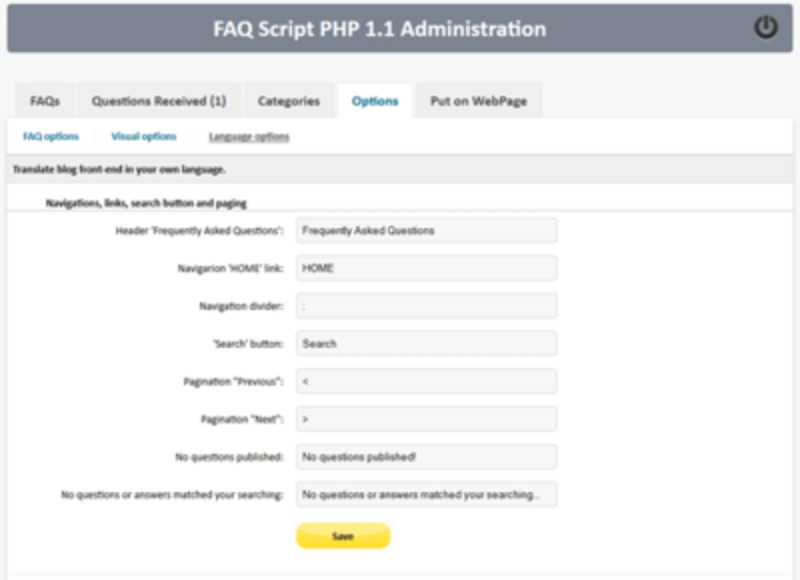Focus the Search button text field
Image resolution: width=800 pixels, height=580 pixels.
pos(427,344)
